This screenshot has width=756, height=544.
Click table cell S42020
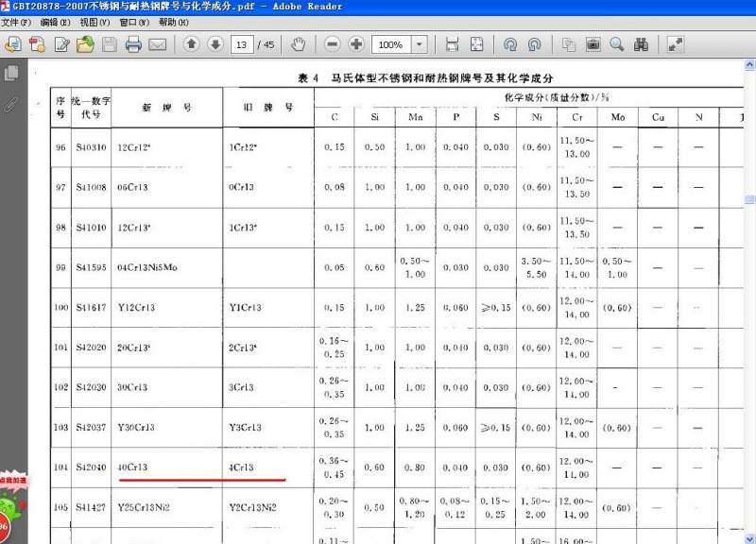(x=91, y=348)
